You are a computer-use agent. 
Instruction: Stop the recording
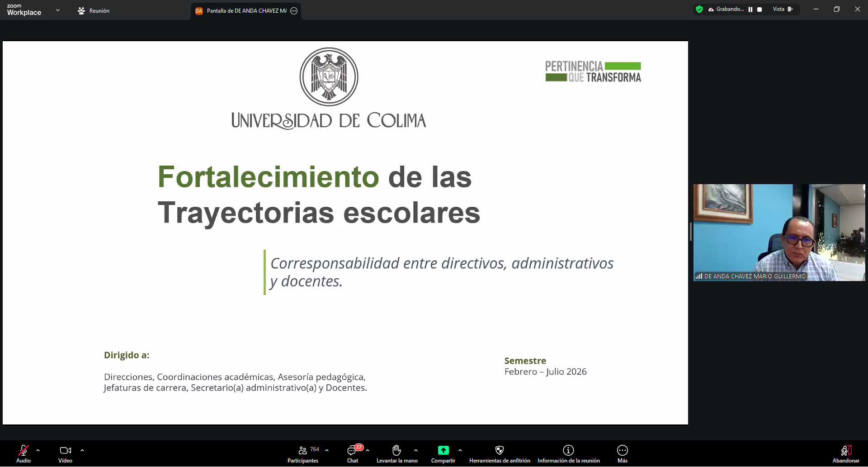pos(759,10)
